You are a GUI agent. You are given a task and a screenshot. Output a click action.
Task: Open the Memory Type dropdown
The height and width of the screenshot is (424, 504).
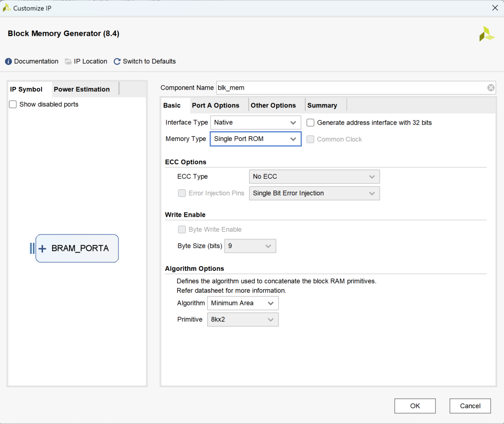(255, 139)
